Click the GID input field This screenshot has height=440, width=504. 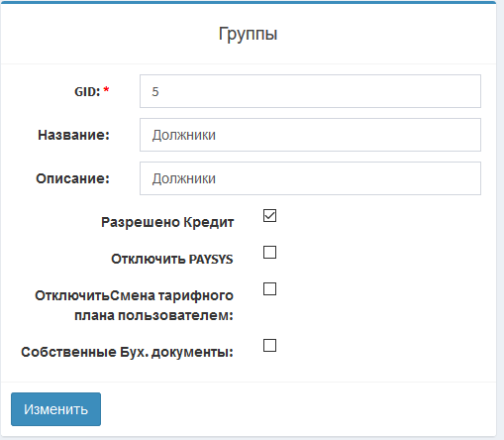pyautogui.click(x=310, y=91)
